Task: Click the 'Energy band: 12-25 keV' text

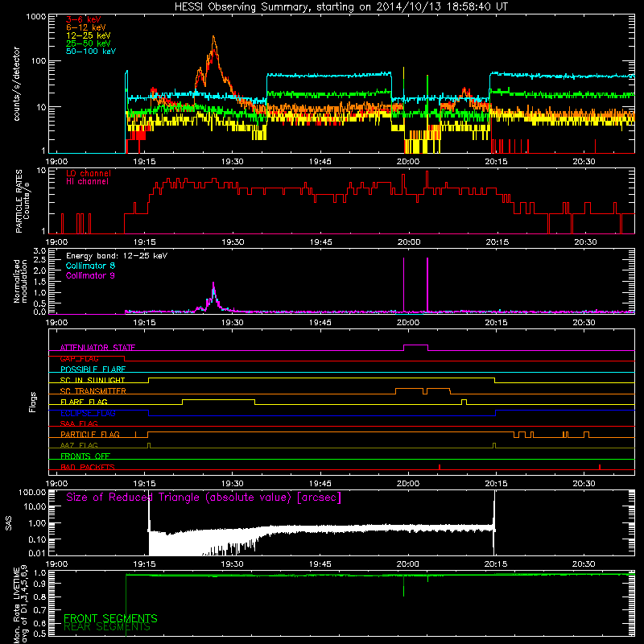Action: coord(117,256)
